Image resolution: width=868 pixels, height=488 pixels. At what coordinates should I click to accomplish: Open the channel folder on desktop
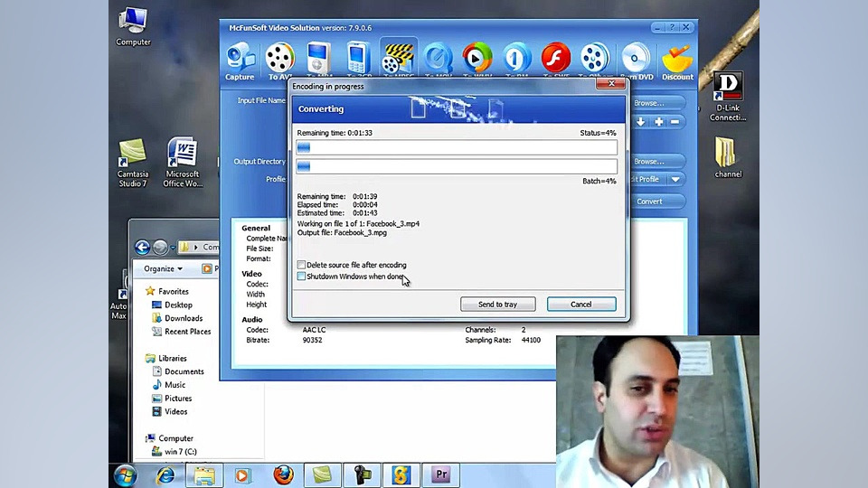point(727,157)
